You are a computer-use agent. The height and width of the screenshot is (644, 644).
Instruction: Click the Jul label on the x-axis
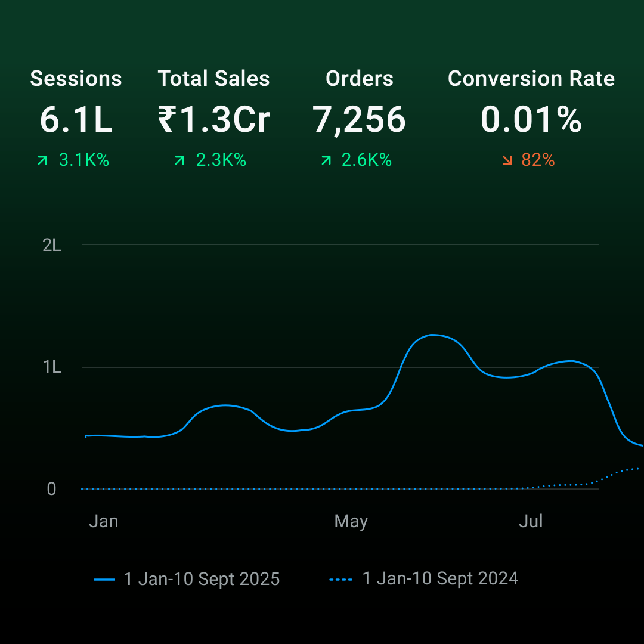pos(531,522)
